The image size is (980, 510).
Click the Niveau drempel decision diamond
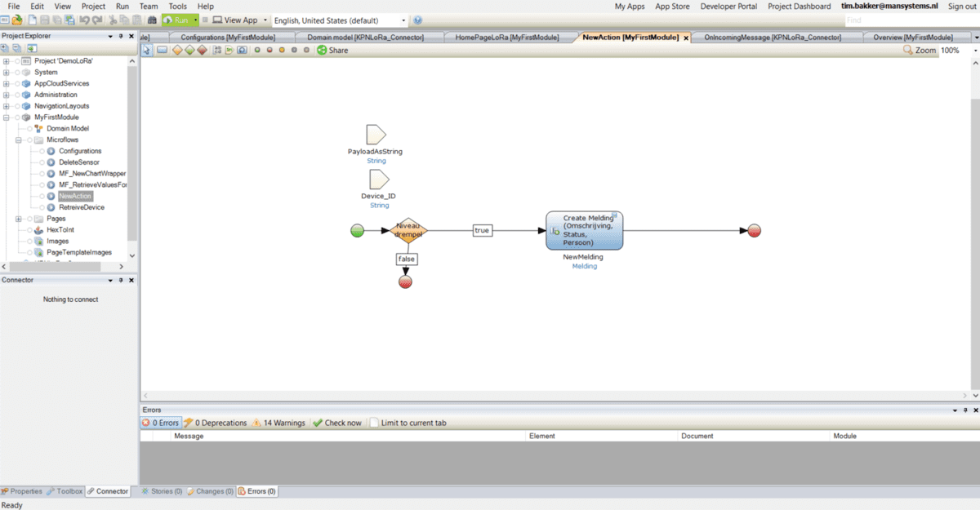pos(408,230)
